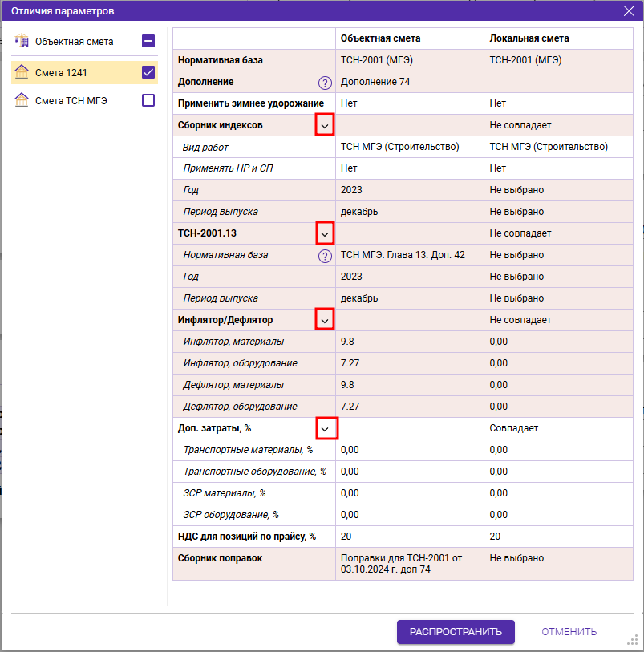Click the Объектная смета column header

(x=380, y=38)
